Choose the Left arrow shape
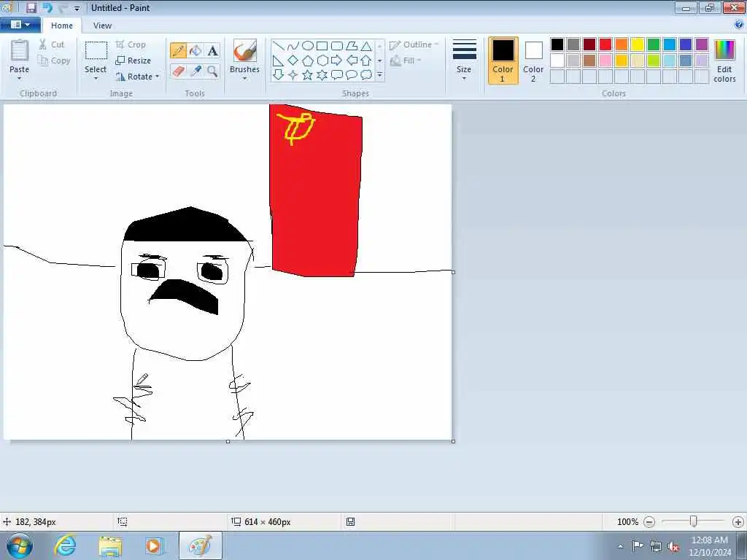The width and height of the screenshot is (747, 560). tap(352, 61)
